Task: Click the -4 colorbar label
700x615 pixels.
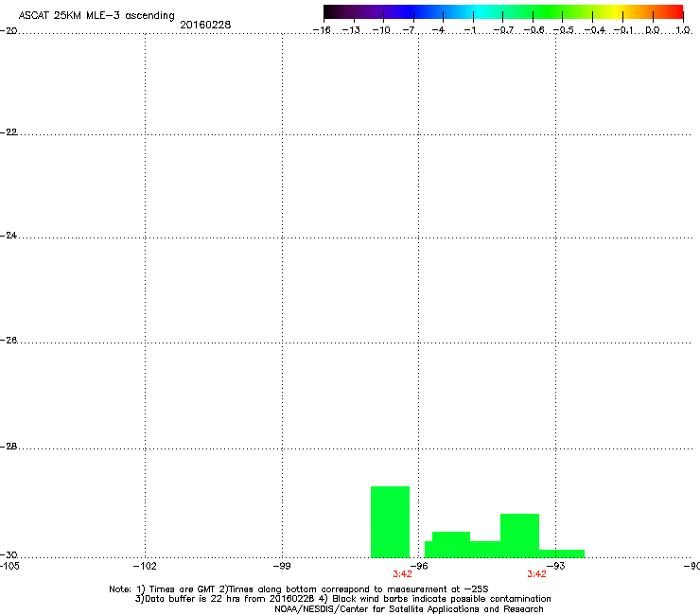Action: point(438,30)
